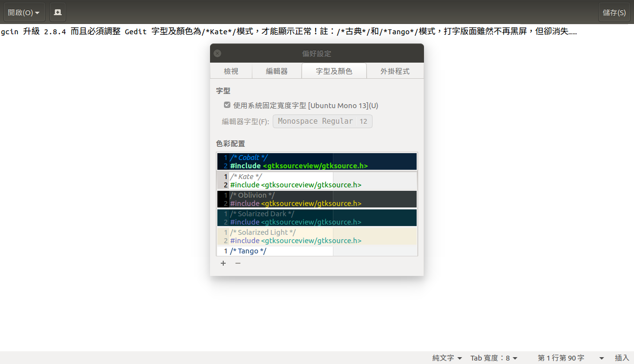
Task: Select the Cobalt color scheme
Action: (317, 161)
